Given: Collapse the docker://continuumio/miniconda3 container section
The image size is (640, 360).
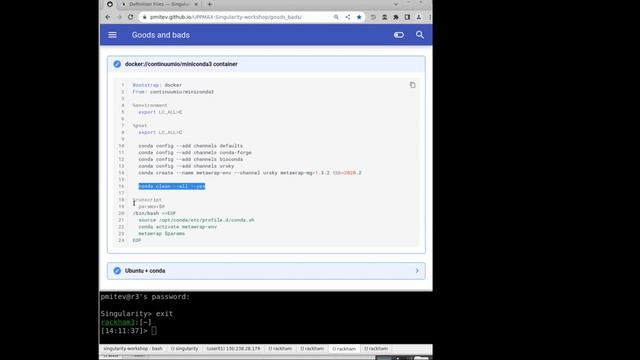Looking at the screenshot, I should (x=266, y=64).
